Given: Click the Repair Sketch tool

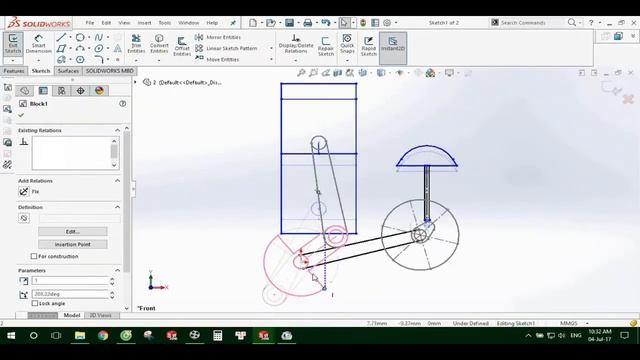Looking at the screenshot, I should [x=326, y=46].
